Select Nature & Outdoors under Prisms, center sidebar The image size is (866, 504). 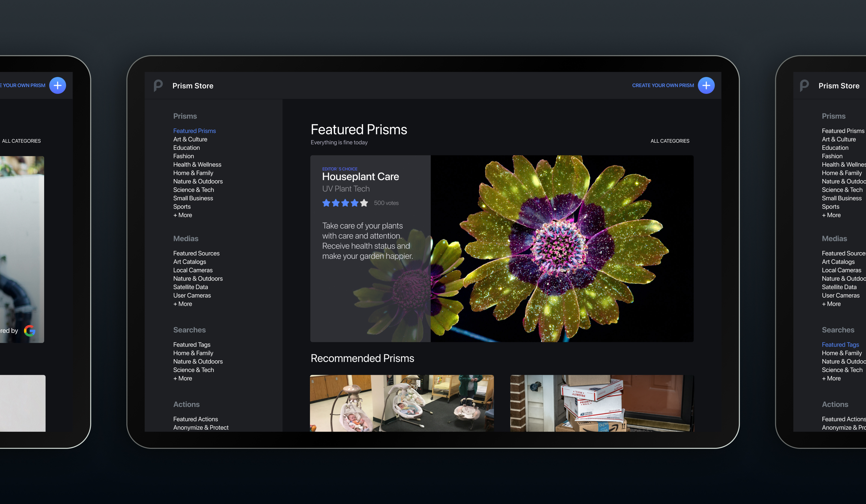(x=198, y=181)
